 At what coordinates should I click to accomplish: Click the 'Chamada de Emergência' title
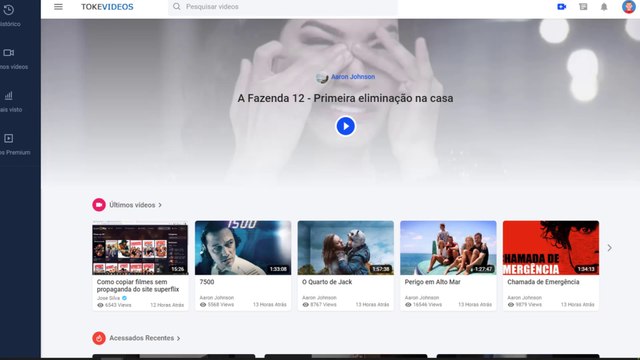tap(543, 282)
